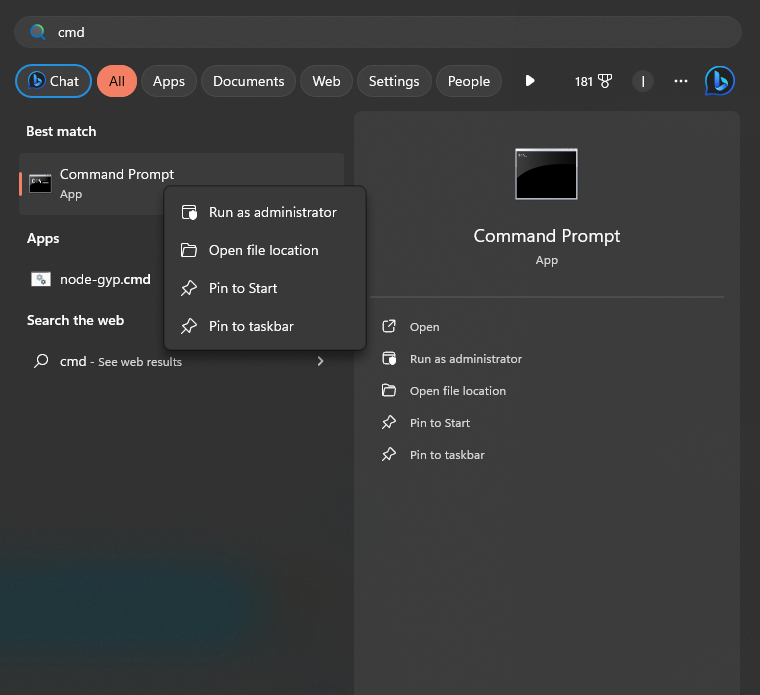This screenshot has height=695, width=760.
Task: Open the Bing chat icon at top right
Action: 720,80
